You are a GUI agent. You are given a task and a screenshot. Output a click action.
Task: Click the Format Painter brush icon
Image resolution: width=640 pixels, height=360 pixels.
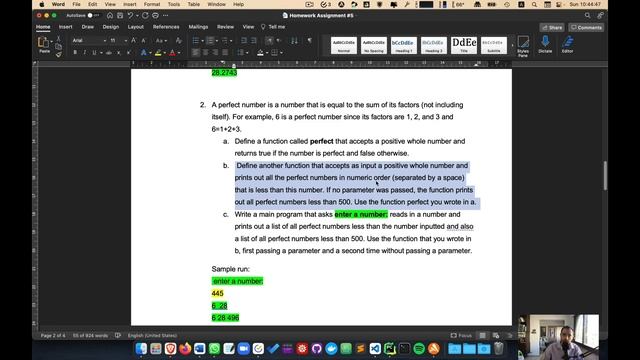pyautogui.click(x=58, y=54)
